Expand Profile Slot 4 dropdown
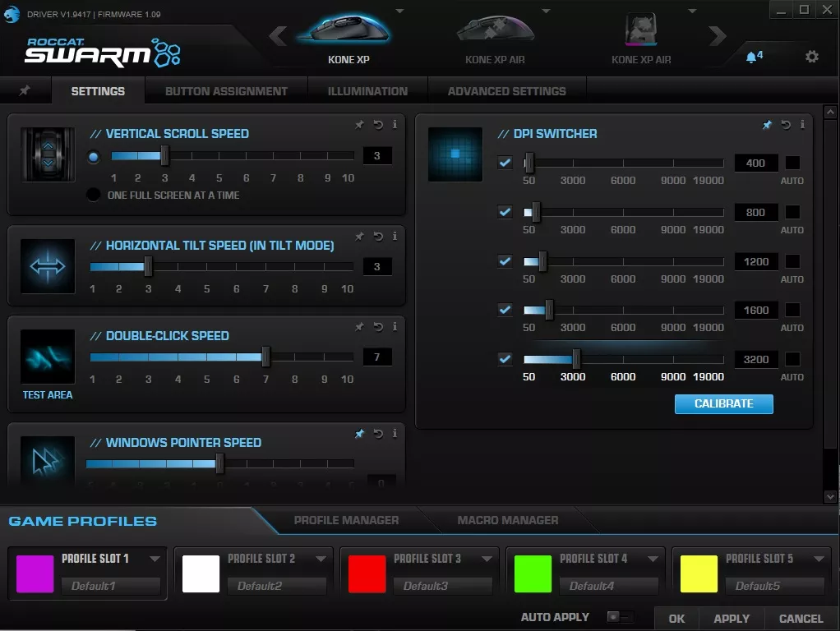Screen dimensions: 840x631 tap(653, 559)
